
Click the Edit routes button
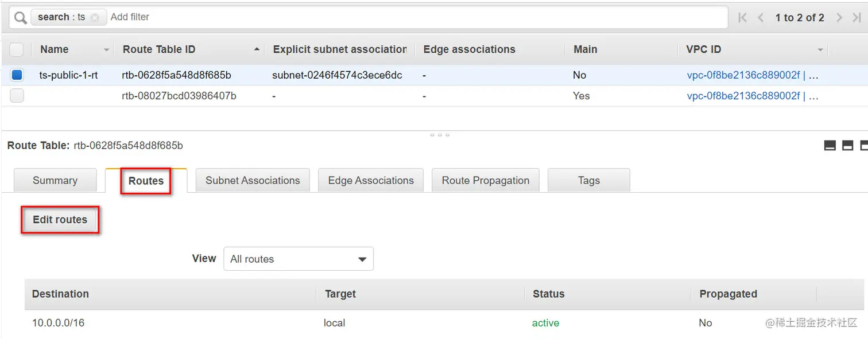click(60, 220)
